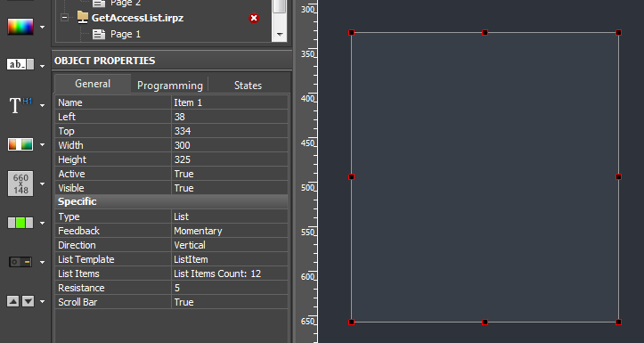
Task: Close GetAccessList.irpz with red X icon
Action: (254, 18)
